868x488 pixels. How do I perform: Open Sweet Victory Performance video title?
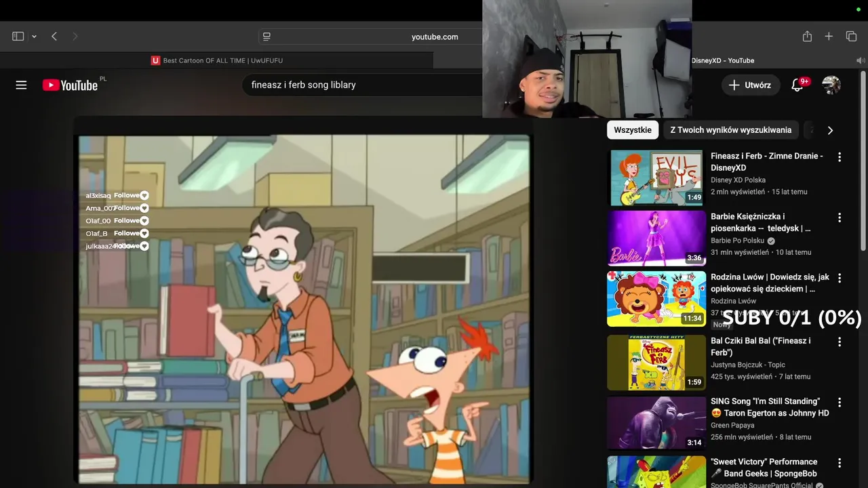pyautogui.click(x=764, y=468)
